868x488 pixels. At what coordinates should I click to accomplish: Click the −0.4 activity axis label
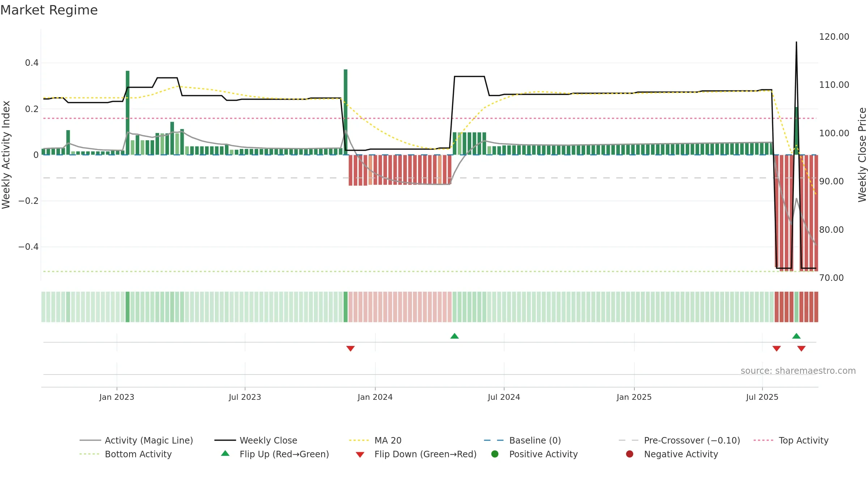point(28,247)
